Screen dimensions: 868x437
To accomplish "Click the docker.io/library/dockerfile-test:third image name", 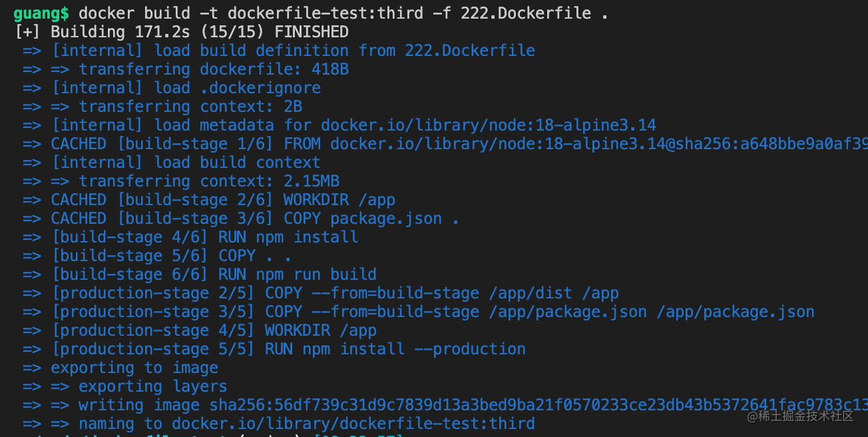I will tap(353, 424).
